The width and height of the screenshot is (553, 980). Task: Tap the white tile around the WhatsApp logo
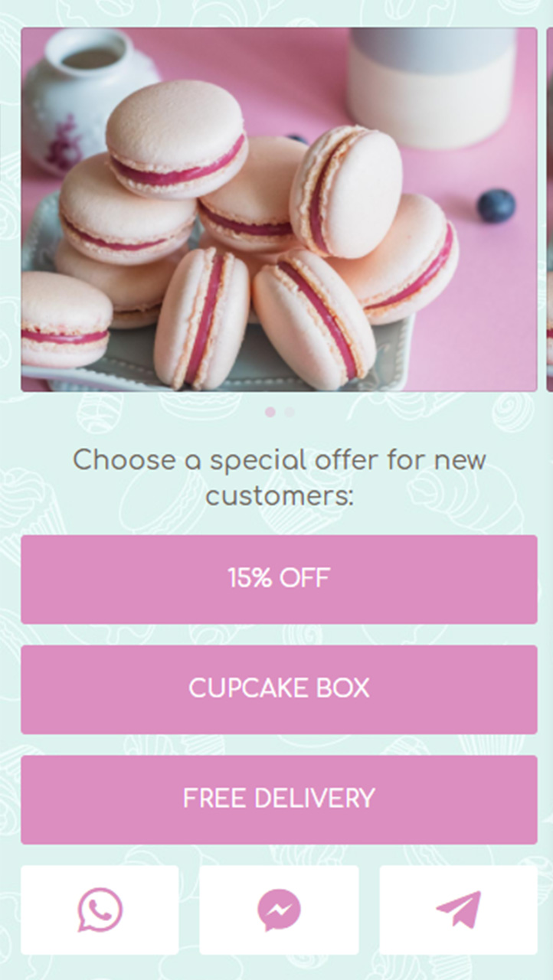coord(100,910)
